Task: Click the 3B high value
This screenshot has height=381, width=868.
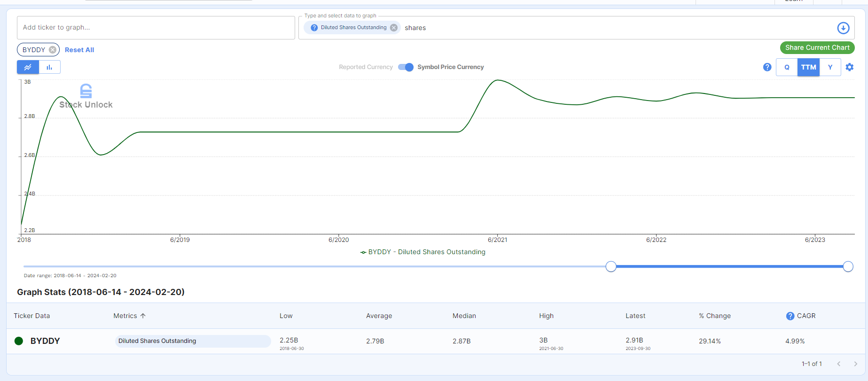Action: (x=543, y=340)
